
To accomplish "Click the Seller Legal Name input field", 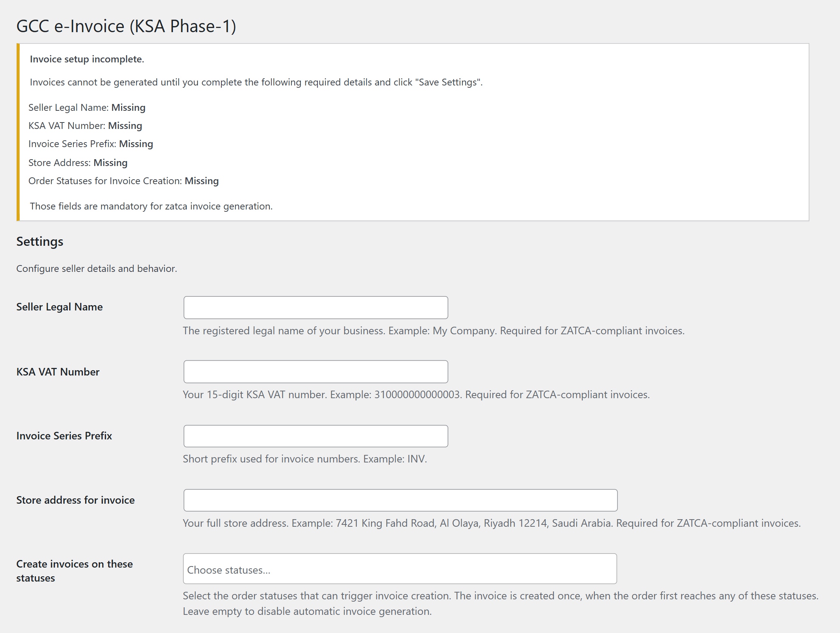I will 315,307.
